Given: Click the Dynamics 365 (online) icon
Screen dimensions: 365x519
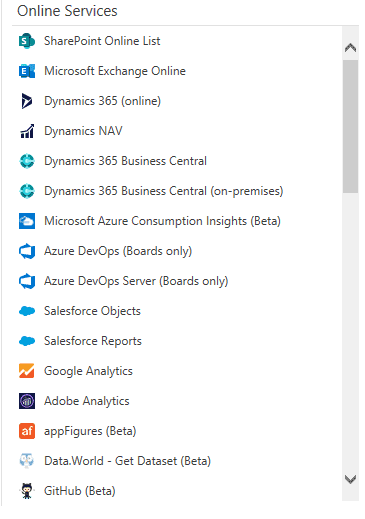Looking at the screenshot, I should (x=27, y=101).
